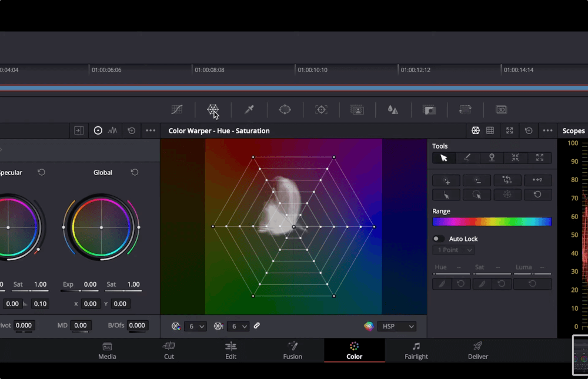Select the Push Points tool

(x=540, y=158)
